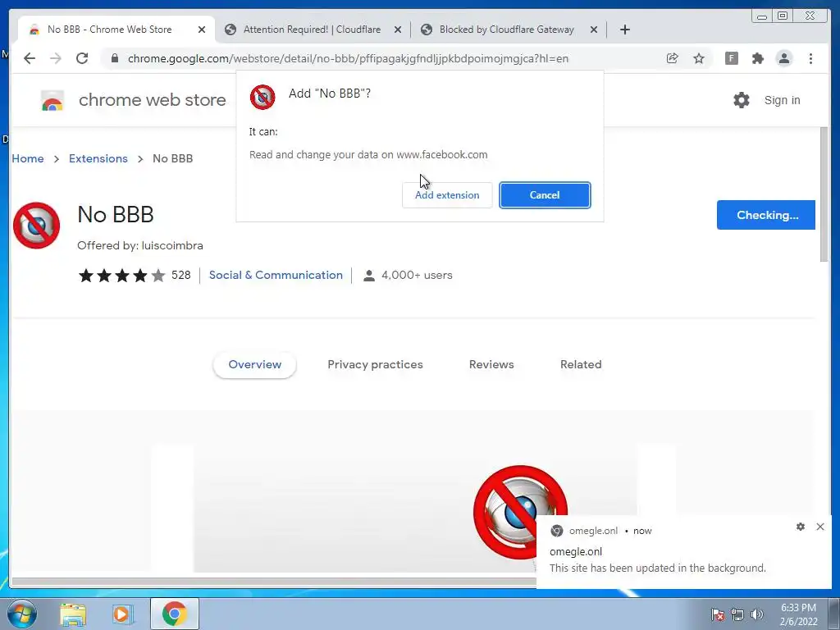This screenshot has height=630, width=840.
Task: Go to the Extensions breadcrumb
Action: pyautogui.click(x=98, y=158)
